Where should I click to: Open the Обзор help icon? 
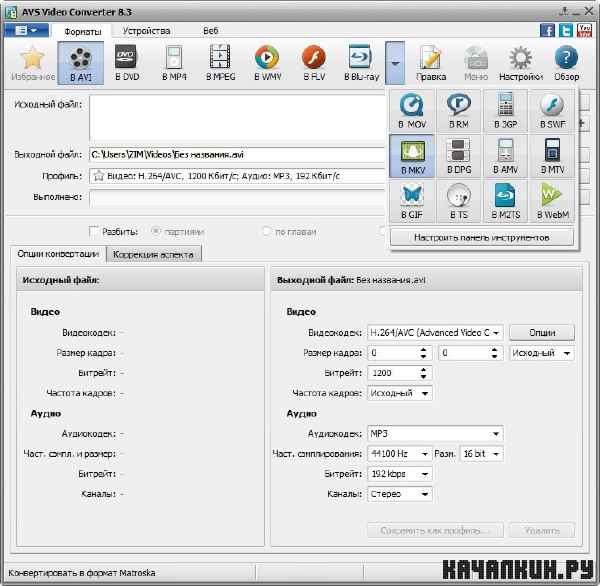(567, 64)
